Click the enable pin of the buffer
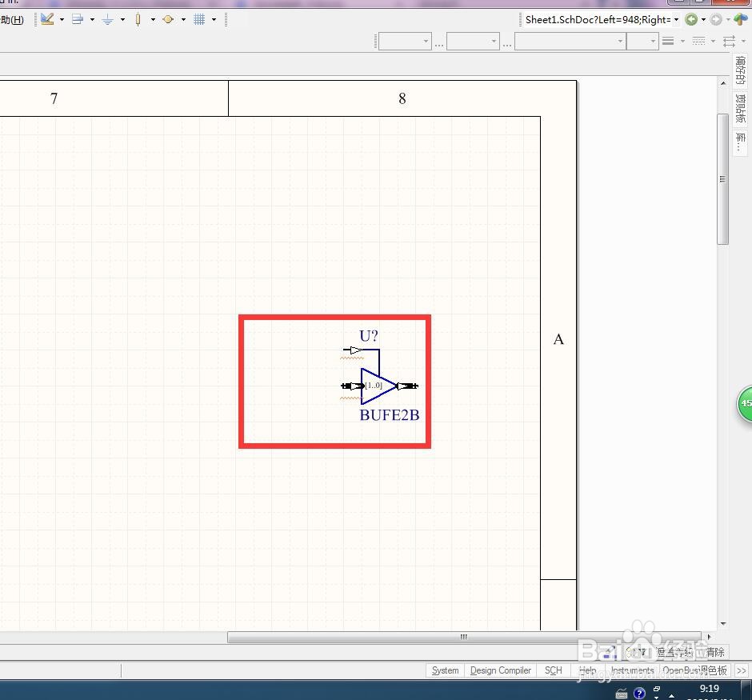This screenshot has width=752, height=700. pyautogui.click(x=353, y=350)
